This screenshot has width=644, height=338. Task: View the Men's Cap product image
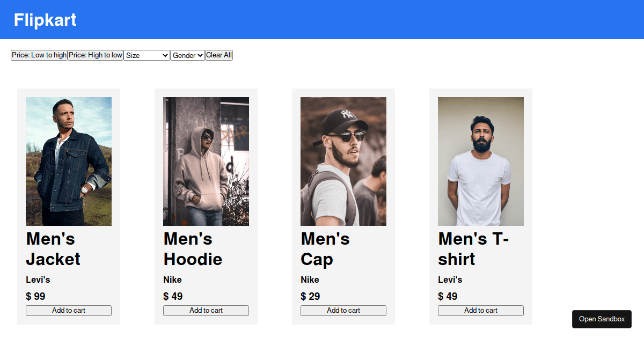point(343,161)
